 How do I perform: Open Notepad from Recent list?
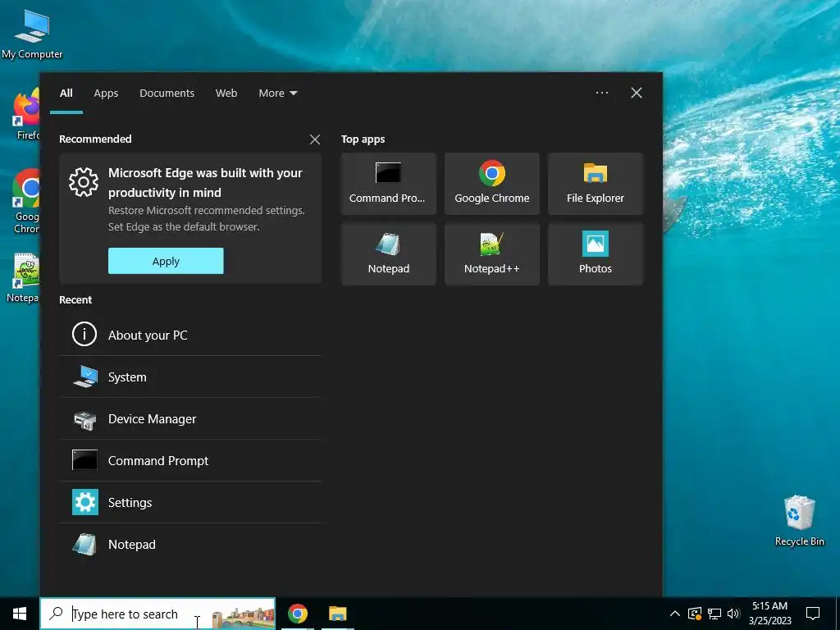[190, 544]
